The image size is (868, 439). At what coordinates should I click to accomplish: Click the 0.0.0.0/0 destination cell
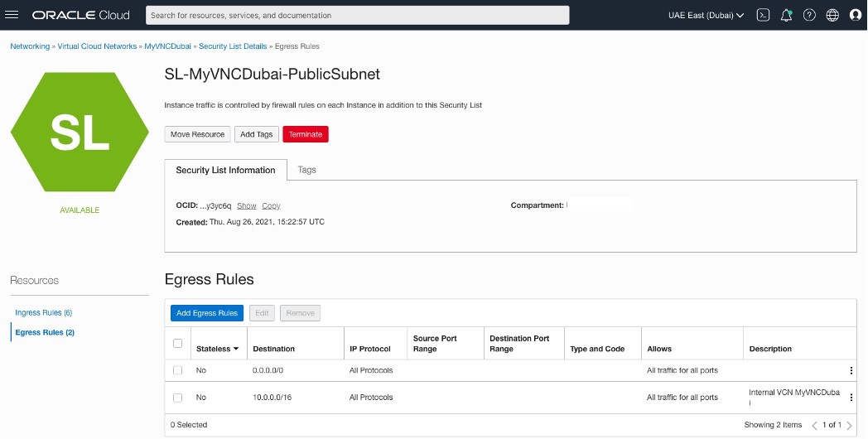click(268, 370)
